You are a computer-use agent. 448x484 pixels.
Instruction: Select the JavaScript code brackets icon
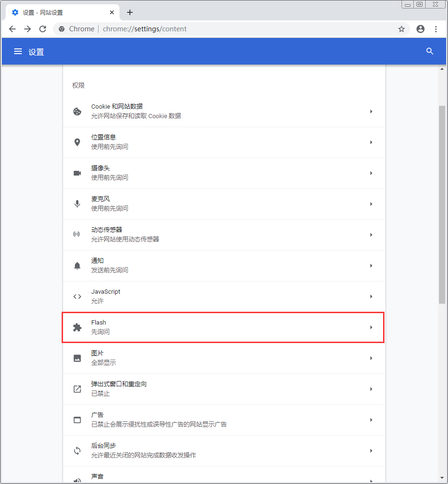77,296
